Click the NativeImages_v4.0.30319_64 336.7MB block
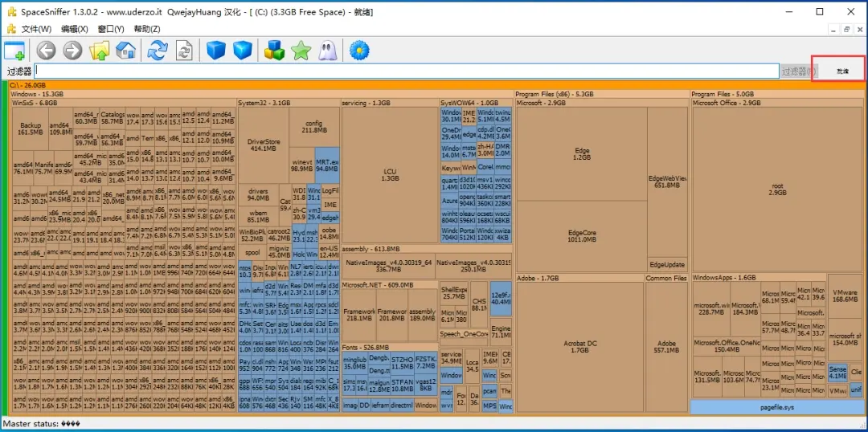This screenshot has width=868, height=432. click(x=389, y=266)
